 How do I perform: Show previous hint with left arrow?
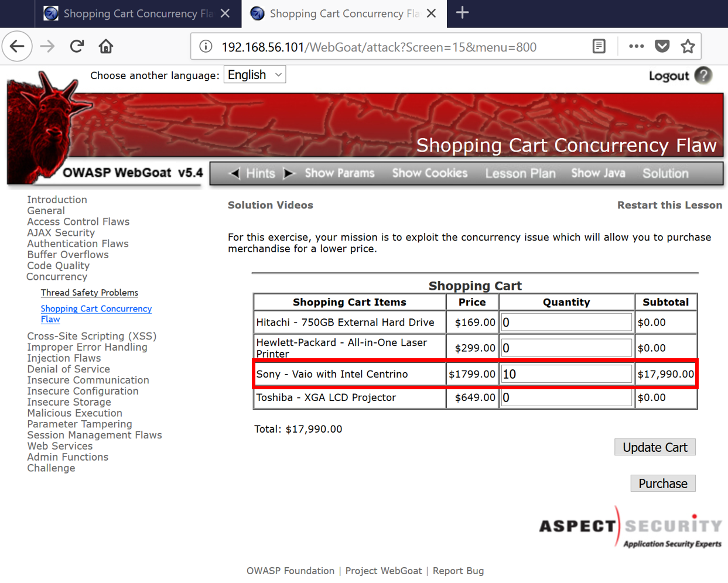coord(235,173)
